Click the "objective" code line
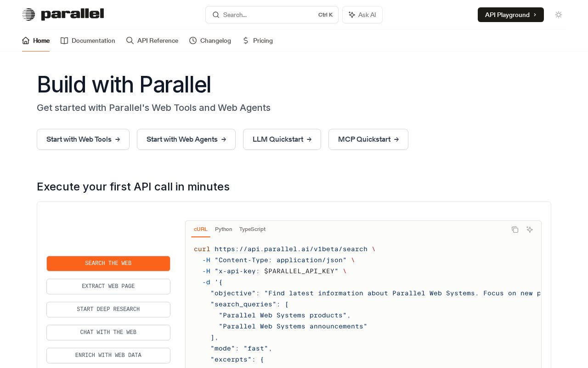Image resolution: width=588 pixels, height=368 pixels. click(x=375, y=293)
